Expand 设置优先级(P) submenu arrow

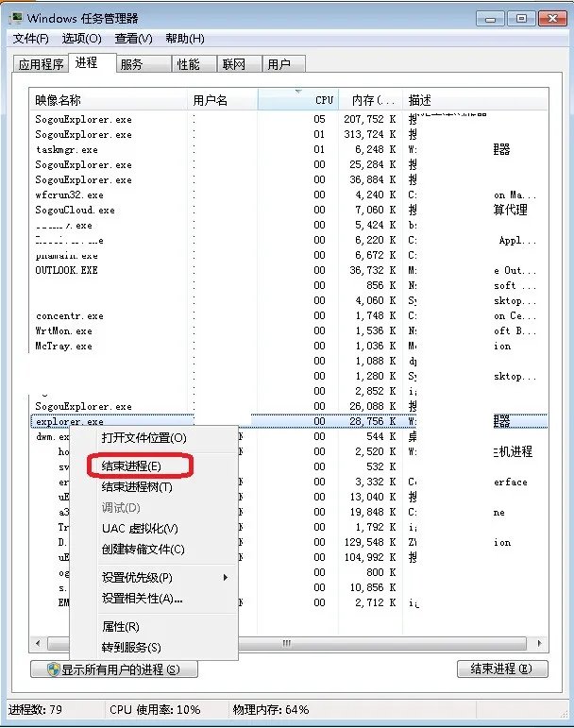[x=226, y=577]
